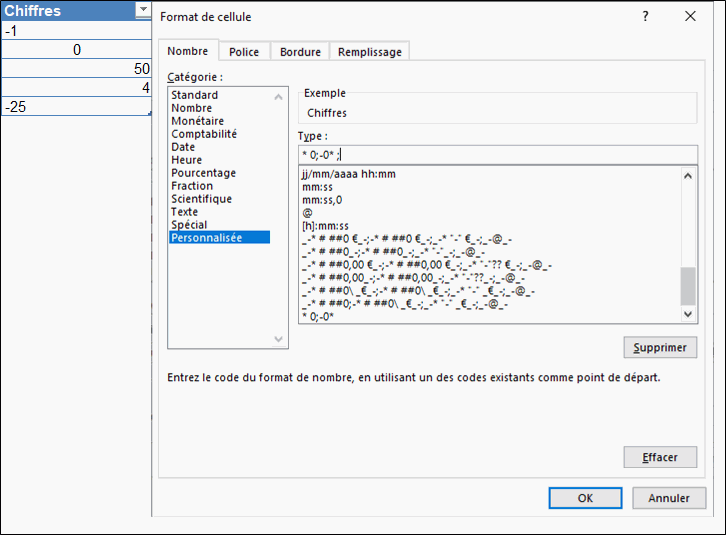Screen dimensions: 726x535
Task: Click the Help question mark icon
Action: (645, 16)
